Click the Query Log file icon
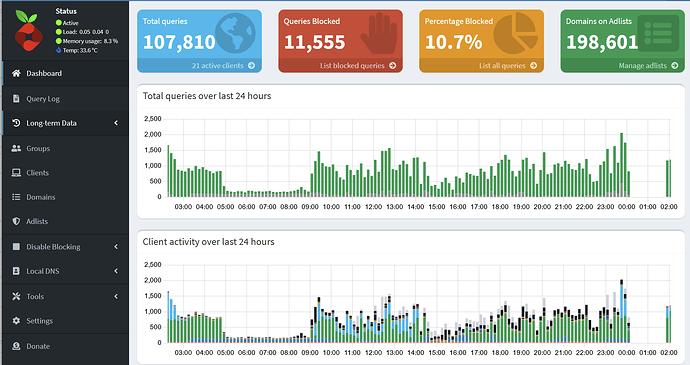This screenshot has height=365, width=690. pos(16,99)
